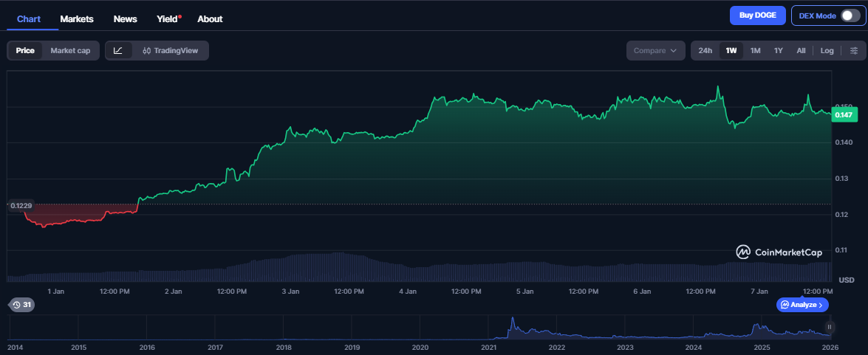Go to the Yield tab
868x355 pixels.
pos(167,18)
